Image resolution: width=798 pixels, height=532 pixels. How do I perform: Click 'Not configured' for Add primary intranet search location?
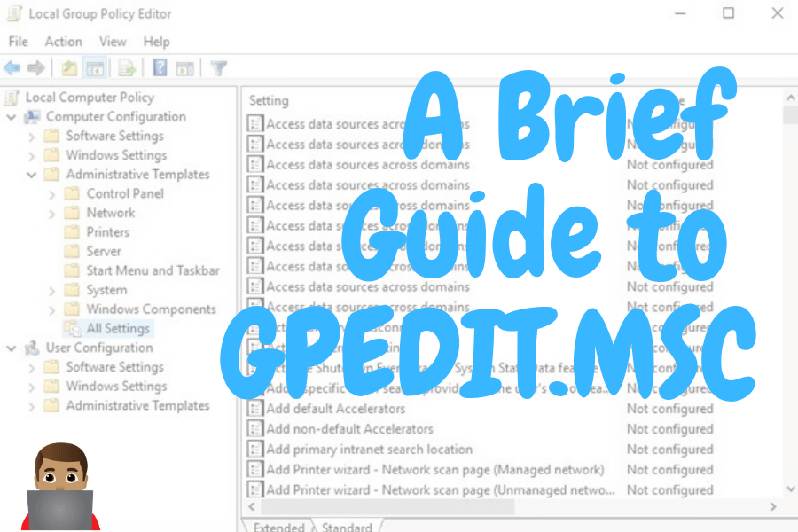click(x=669, y=450)
